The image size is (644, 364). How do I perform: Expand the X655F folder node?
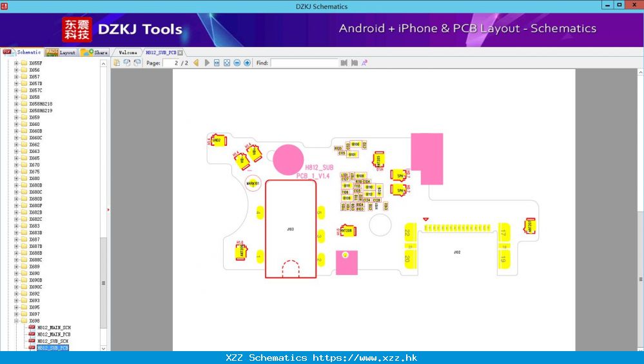click(x=16, y=63)
